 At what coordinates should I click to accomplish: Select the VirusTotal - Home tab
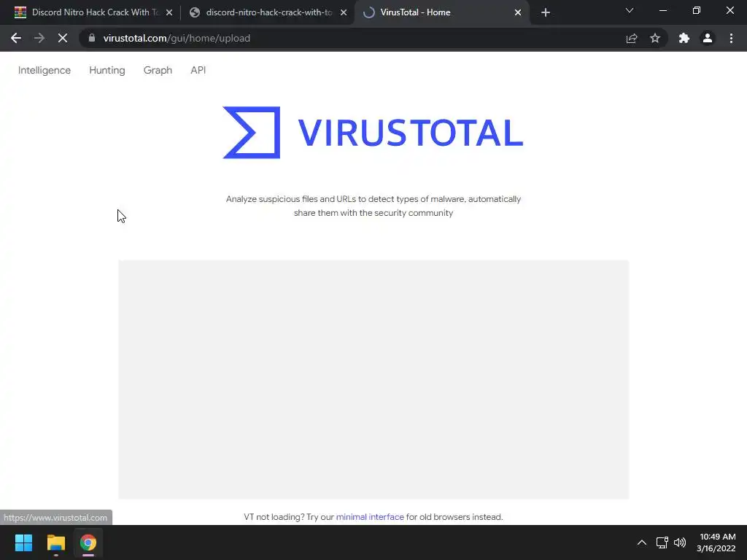(442, 12)
